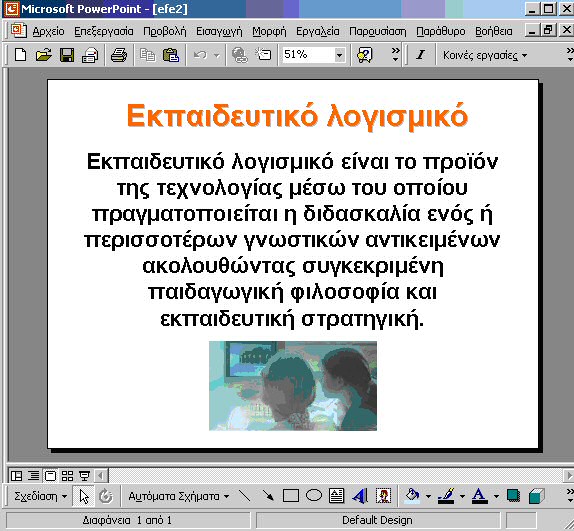The height and width of the screenshot is (531, 574).
Task: Open the 51% zoom dropdown
Action: (339, 55)
